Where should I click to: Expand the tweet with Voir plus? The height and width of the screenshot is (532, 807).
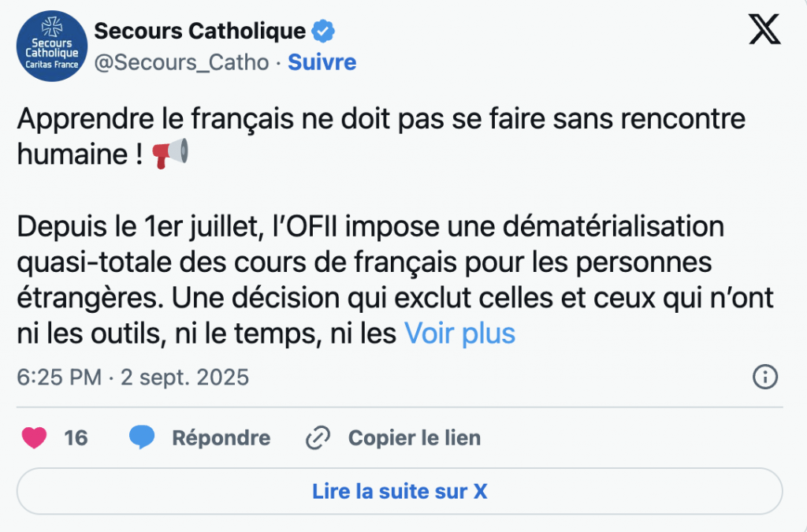click(x=459, y=333)
